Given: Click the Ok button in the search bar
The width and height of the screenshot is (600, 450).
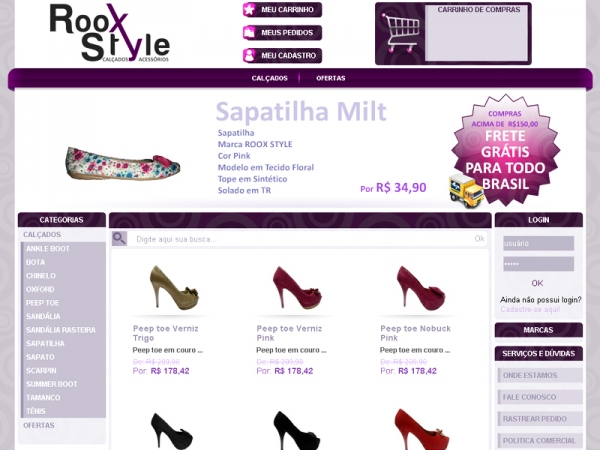Looking at the screenshot, I should pyautogui.click(x=479, y=239).
